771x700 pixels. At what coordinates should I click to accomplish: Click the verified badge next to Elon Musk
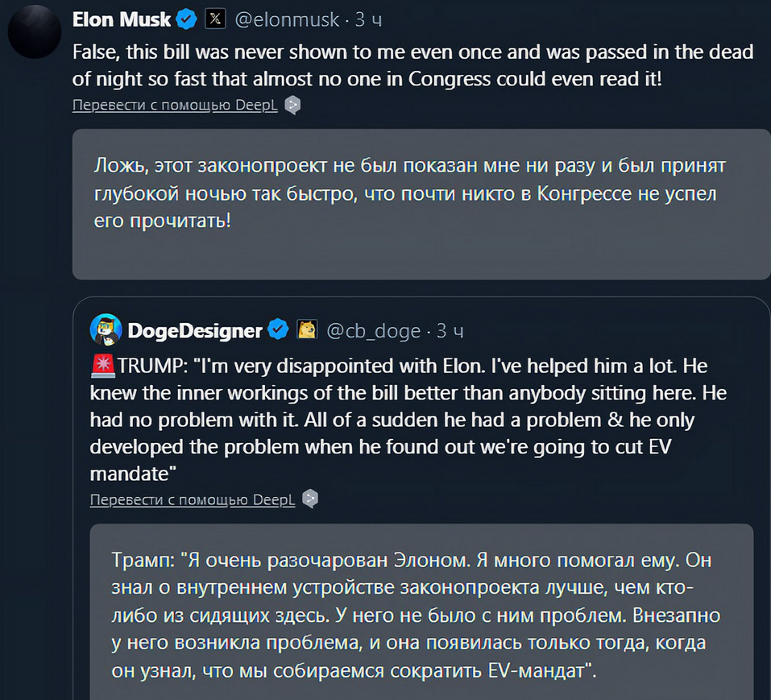click(x=186, y=19)
